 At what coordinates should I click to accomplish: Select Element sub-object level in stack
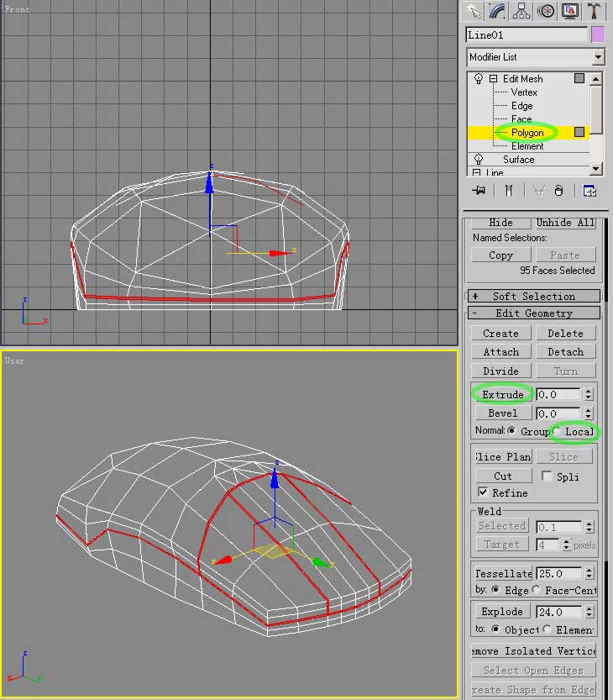pos(527,146)
